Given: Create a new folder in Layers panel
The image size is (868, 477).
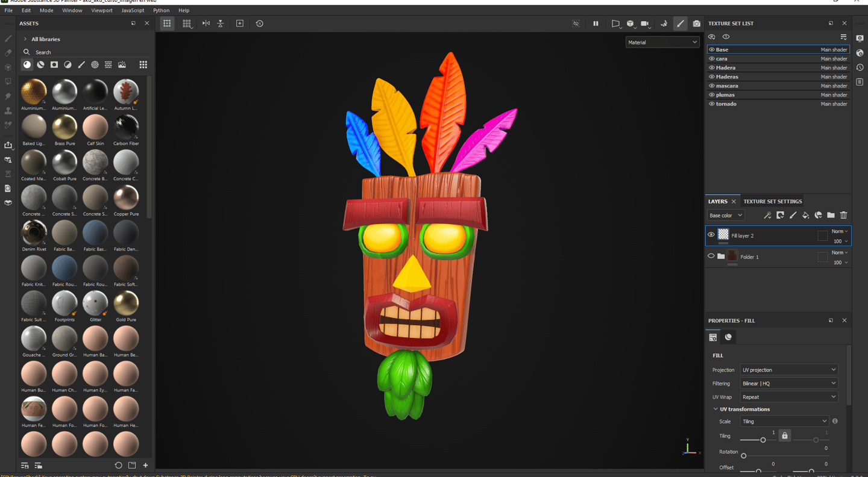Looking at the screenshot, I should point(831,215).
